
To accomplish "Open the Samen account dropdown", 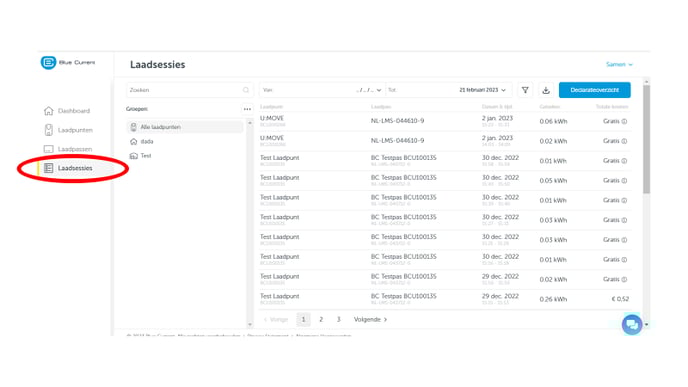I will (619, 64).
